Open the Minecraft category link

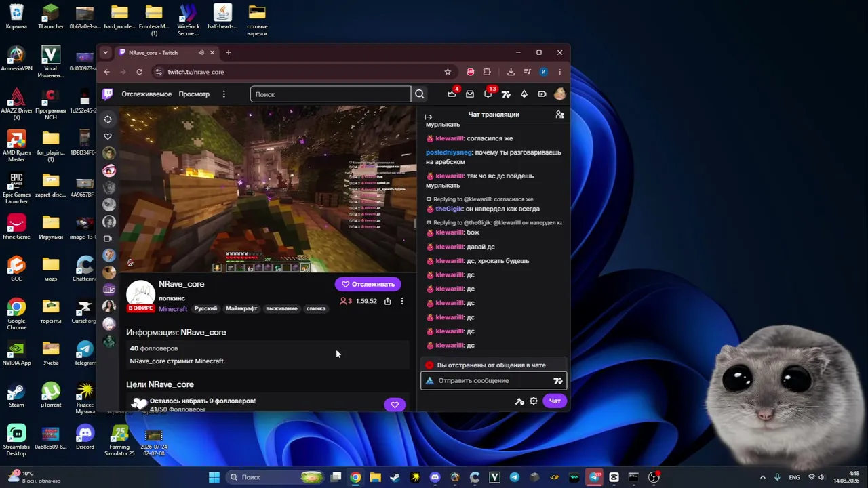coord(173,309)
